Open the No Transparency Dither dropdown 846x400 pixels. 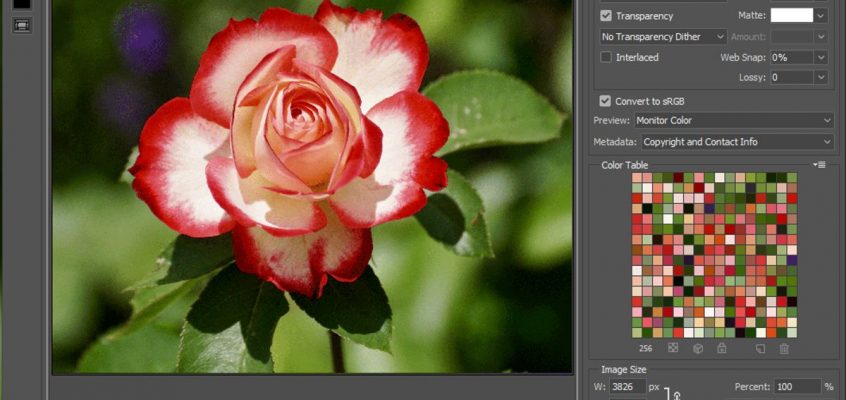coord(663,37)
